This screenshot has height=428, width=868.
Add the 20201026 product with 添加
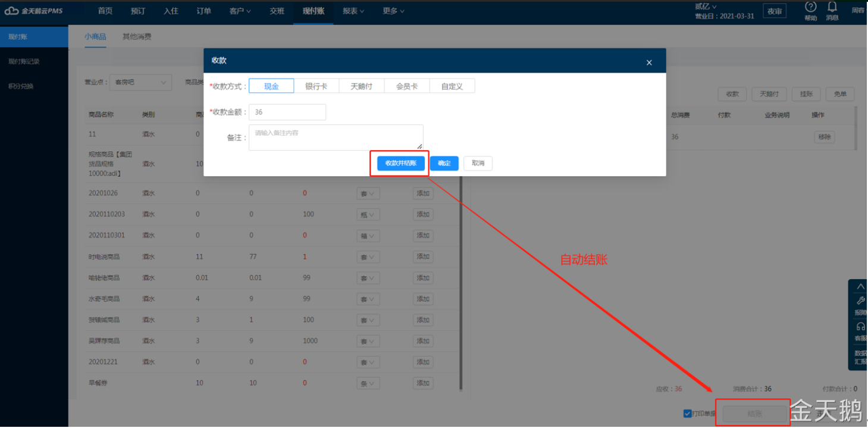point(423,193)
